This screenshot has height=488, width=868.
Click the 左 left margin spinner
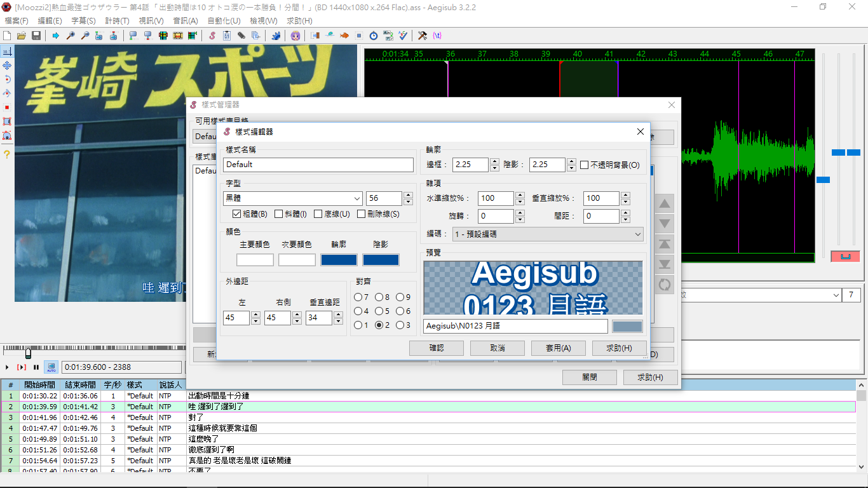(255, 318)
